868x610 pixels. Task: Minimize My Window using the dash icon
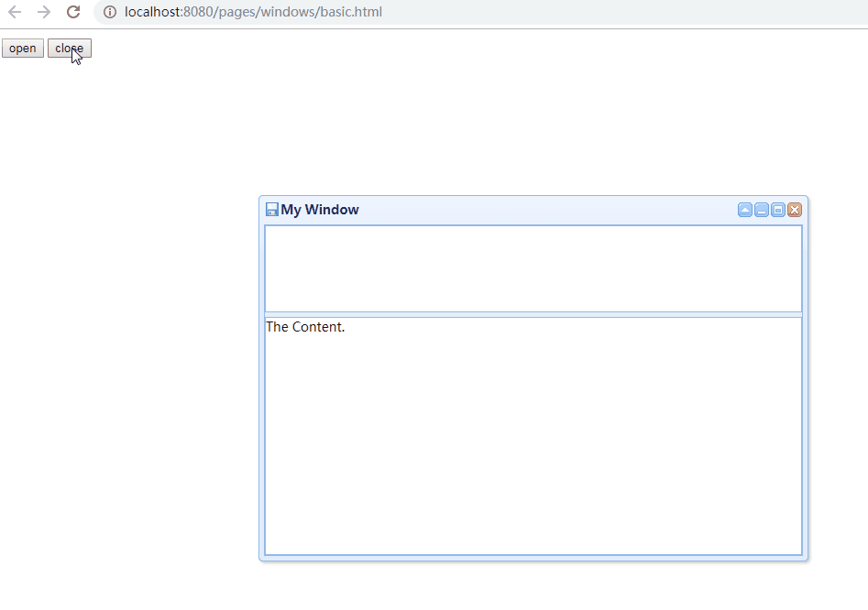[761, 209]
